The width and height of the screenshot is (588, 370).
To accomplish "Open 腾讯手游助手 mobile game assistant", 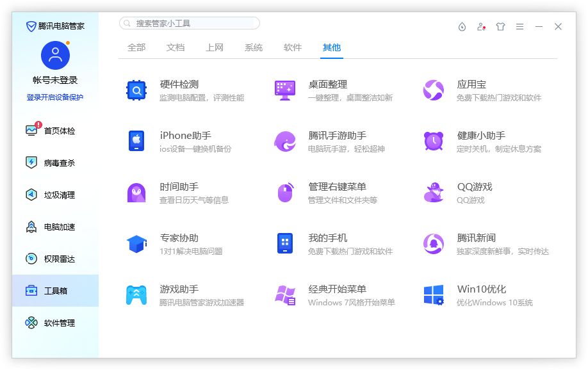I will [x=314, y=140].
